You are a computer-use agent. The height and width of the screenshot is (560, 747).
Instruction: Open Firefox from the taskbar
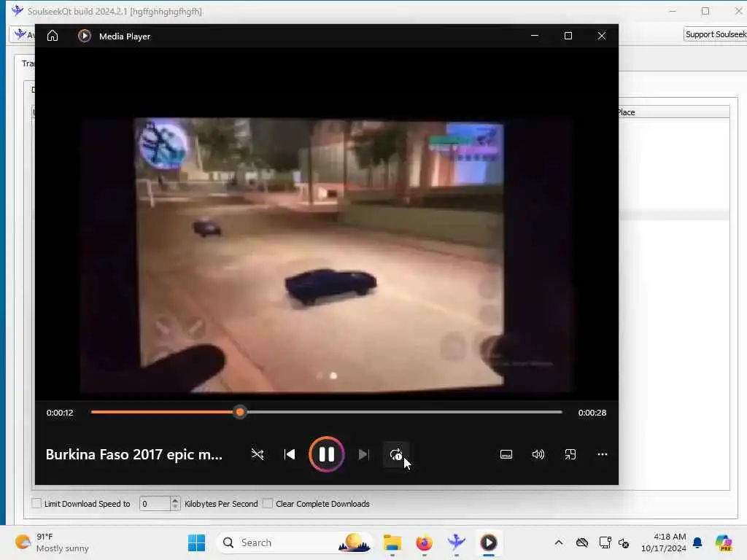[424, 542]
